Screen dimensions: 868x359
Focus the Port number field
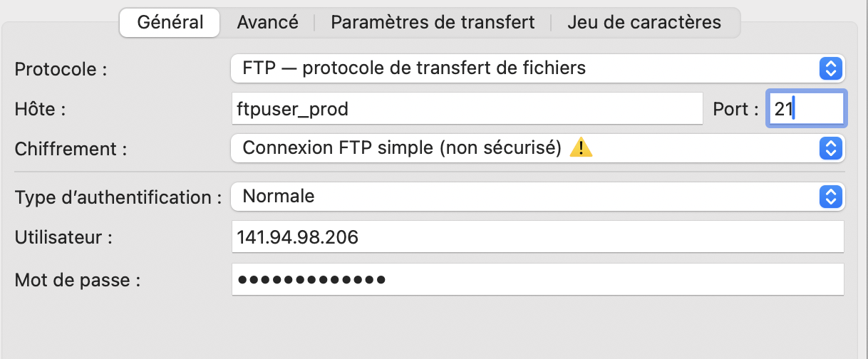click(x=805, y=109)
